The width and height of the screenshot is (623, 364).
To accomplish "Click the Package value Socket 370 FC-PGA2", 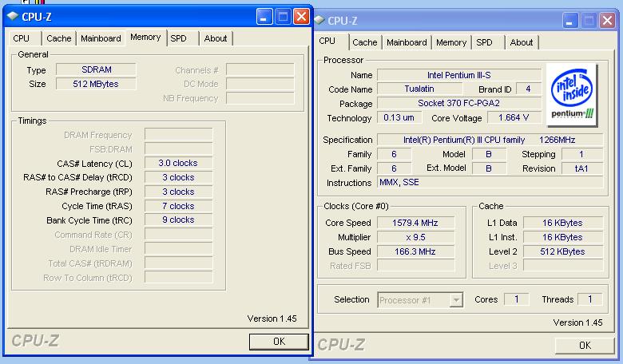I will [x=459, y=103].
